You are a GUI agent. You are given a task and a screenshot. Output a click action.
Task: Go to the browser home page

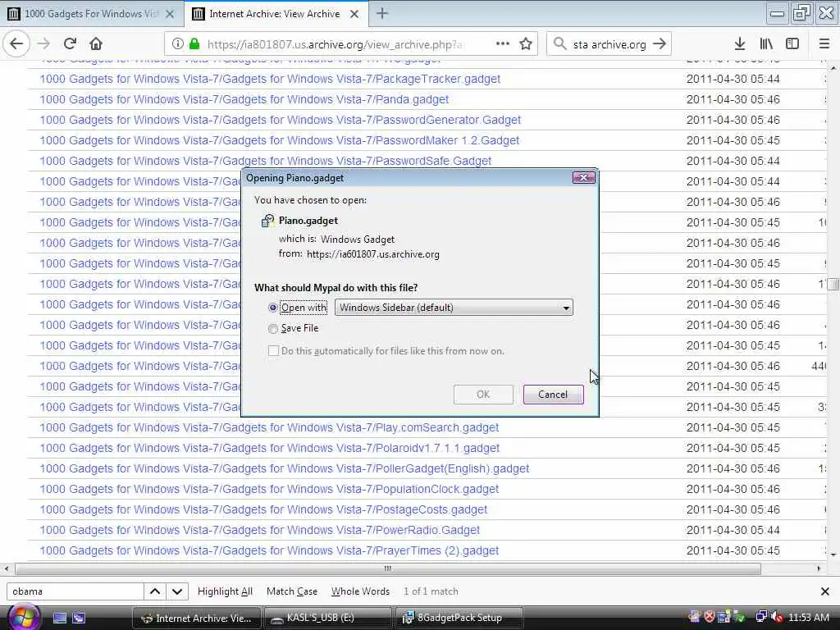96,44
